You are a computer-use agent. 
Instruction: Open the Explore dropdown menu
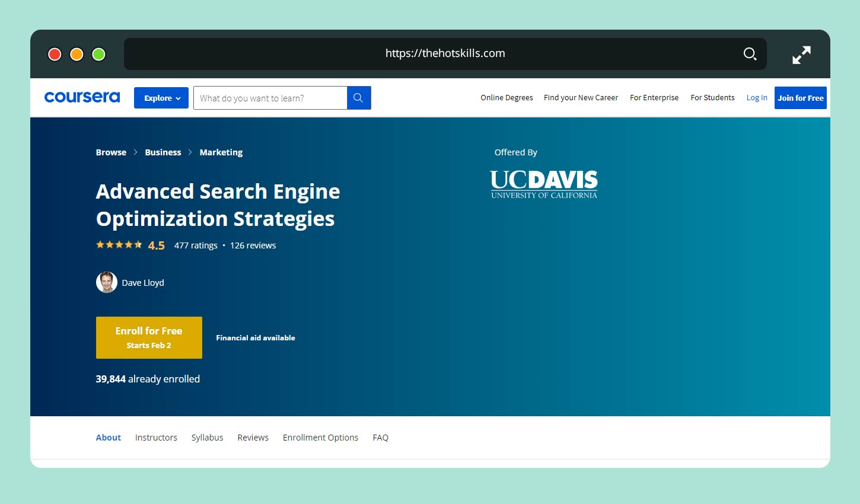(161, 98)
